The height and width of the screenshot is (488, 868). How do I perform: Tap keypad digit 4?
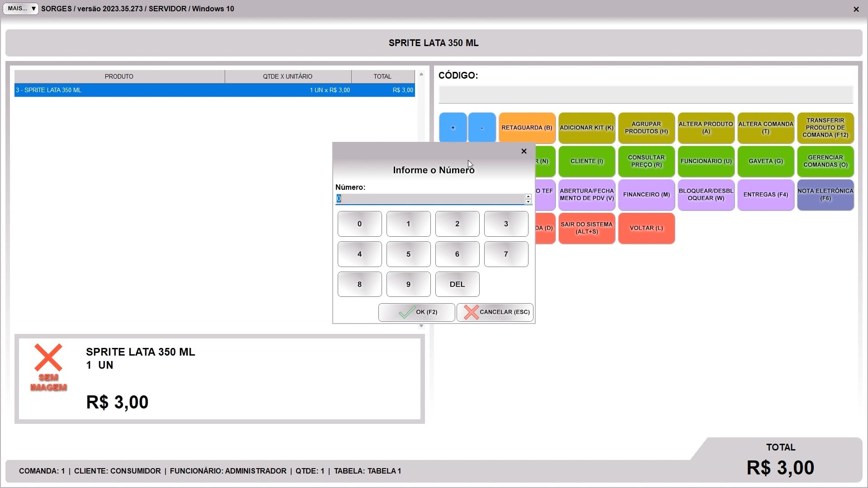click(x=359, y=254)
